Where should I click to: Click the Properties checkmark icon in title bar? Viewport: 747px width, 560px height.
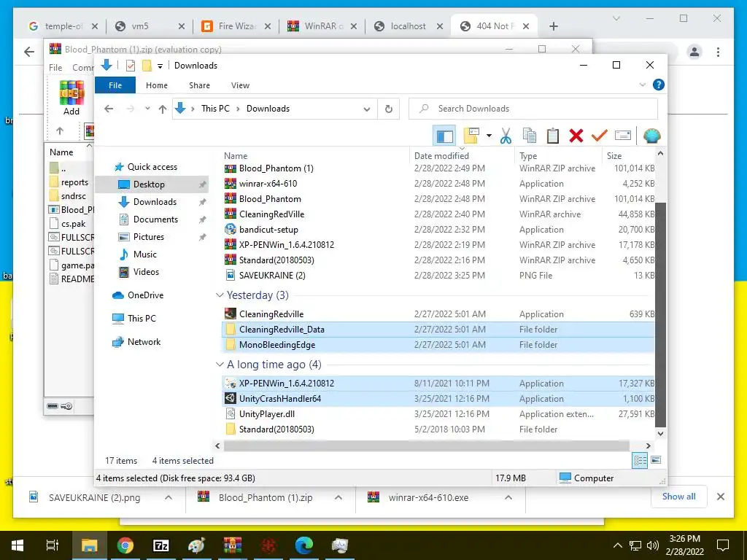(131, 66)
